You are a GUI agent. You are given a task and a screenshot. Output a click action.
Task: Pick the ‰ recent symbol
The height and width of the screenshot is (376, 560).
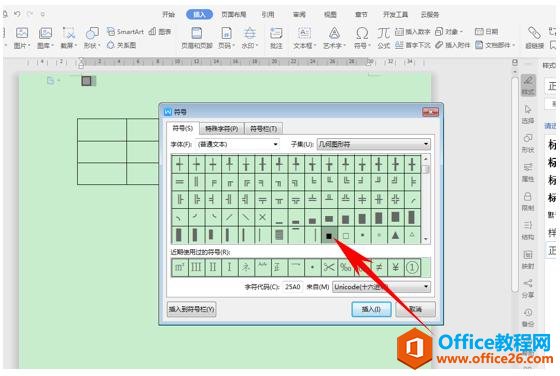(x=346, y=267)
